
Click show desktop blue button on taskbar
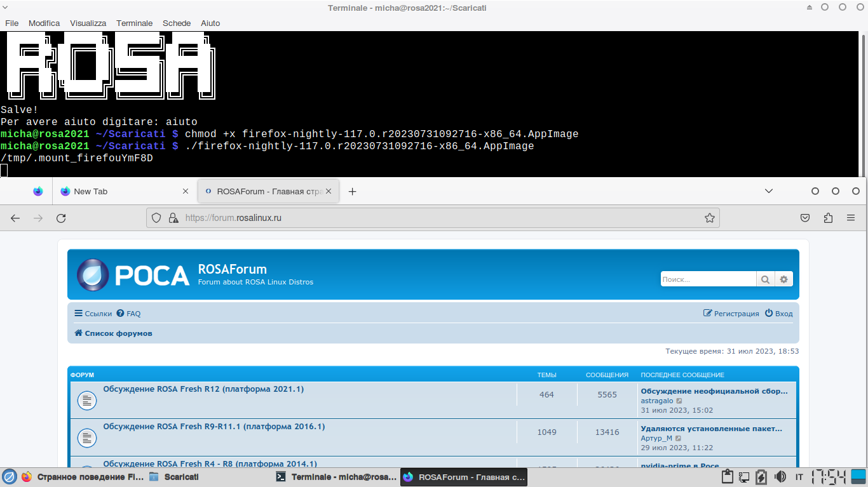tap(858, 477)
